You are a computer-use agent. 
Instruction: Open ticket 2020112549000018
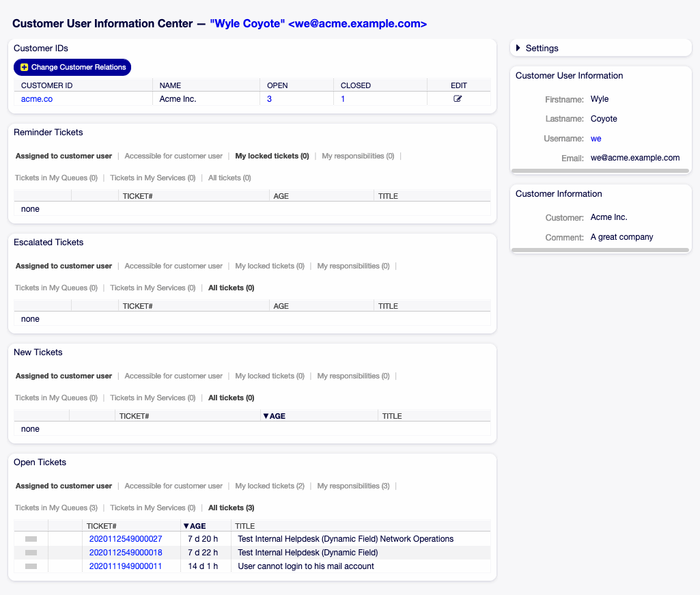[x=126, y=552]
